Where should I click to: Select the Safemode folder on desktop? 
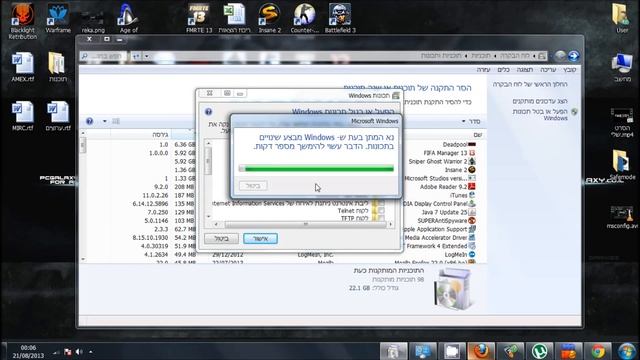pos(622,165)
